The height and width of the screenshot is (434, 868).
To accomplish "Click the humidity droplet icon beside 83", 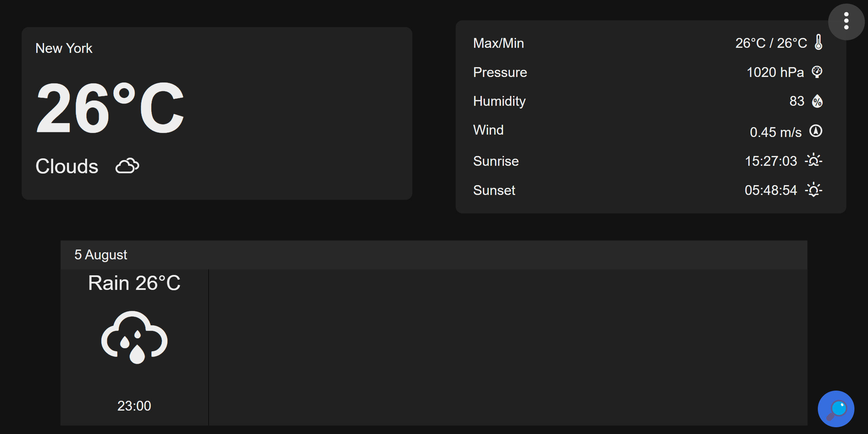I will click(x=817, y=101).
